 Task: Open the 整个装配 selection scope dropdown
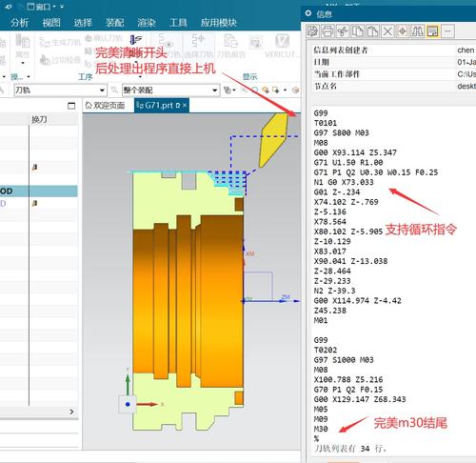pyautogui.click(x=215, y=91)
